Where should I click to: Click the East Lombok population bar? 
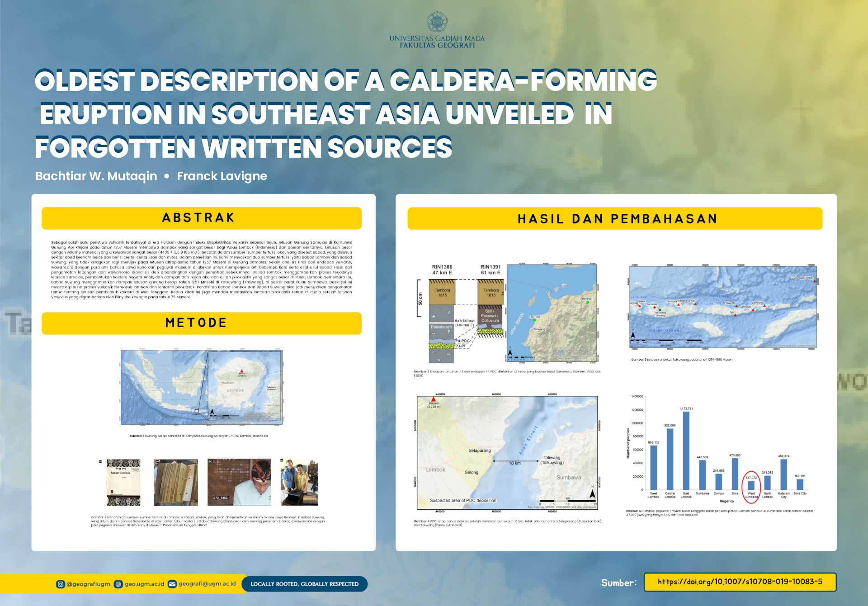686,451
